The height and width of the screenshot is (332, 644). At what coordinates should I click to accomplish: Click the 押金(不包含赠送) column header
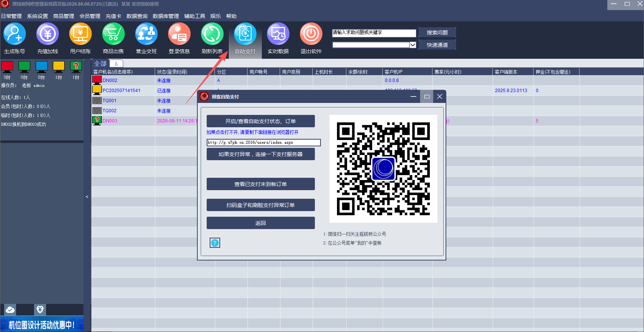tap(556, 72)
